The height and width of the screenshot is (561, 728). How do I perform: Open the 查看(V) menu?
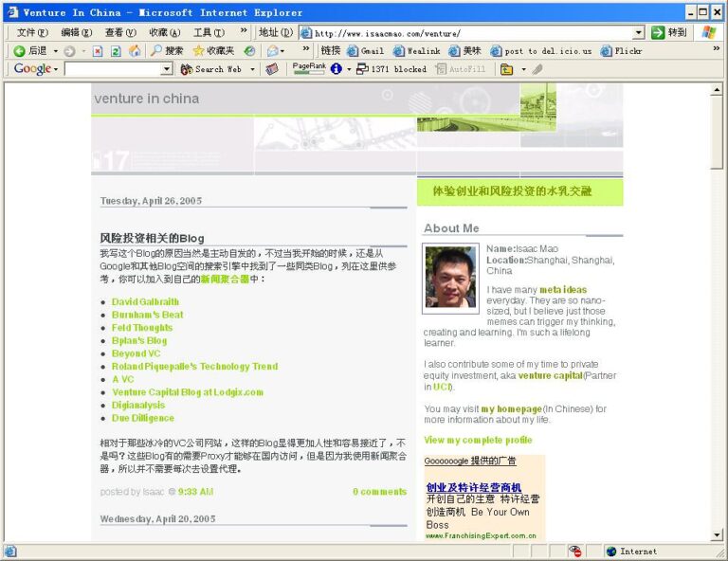point(120,32)
